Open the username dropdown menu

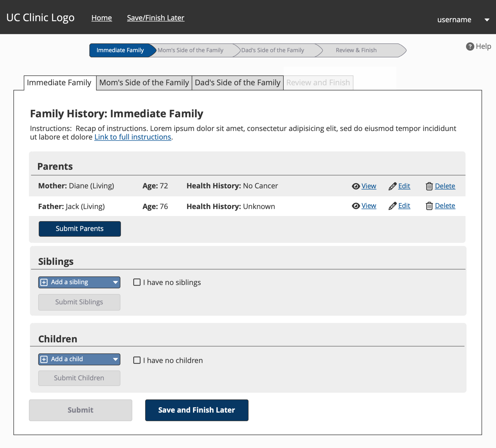[487, 20]
